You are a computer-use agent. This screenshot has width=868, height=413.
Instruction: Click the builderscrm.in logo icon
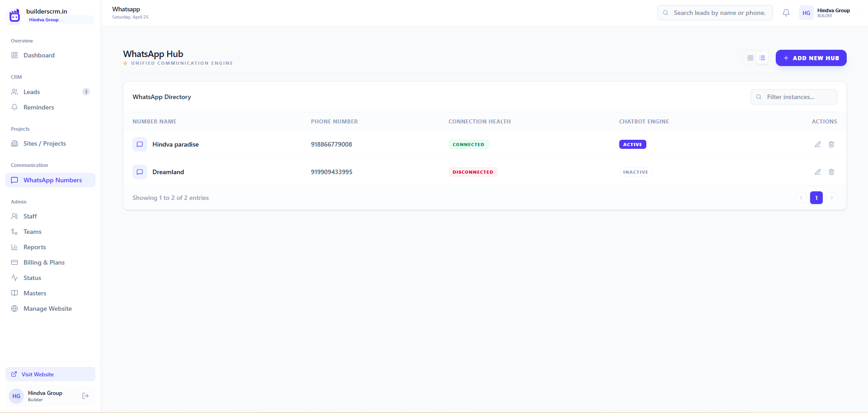15,15
